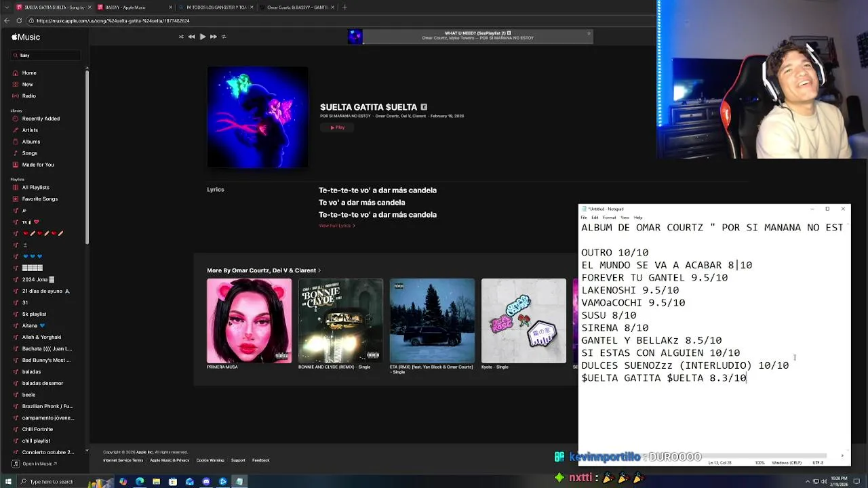Open Microsoft Edge from the taskbar
Viewport: 868px width, 488px height.
140,482
